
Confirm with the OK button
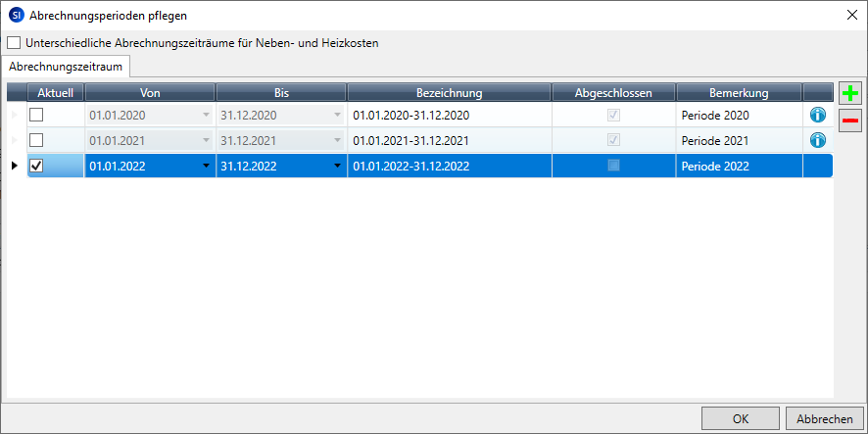tap(741, 418)
